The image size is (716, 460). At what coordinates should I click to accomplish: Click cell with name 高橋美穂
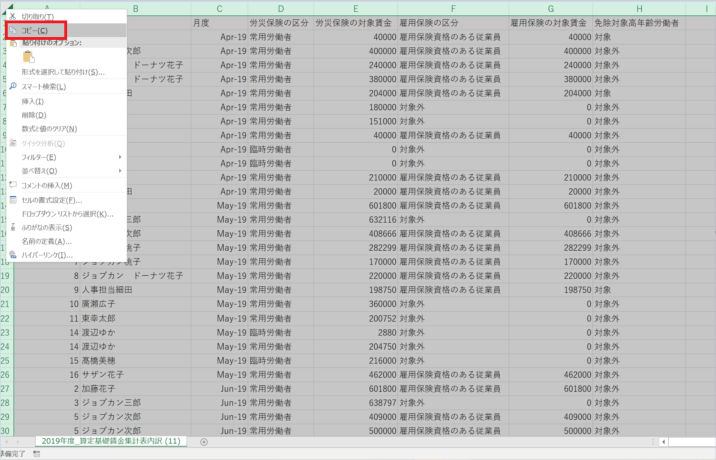tap(136, 360)
